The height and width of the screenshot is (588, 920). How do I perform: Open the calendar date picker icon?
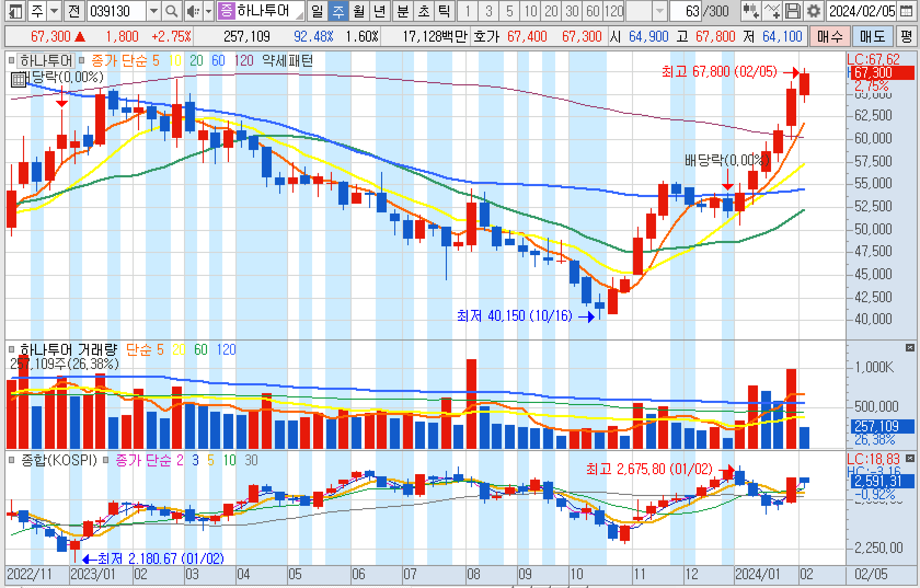point(906,11)
